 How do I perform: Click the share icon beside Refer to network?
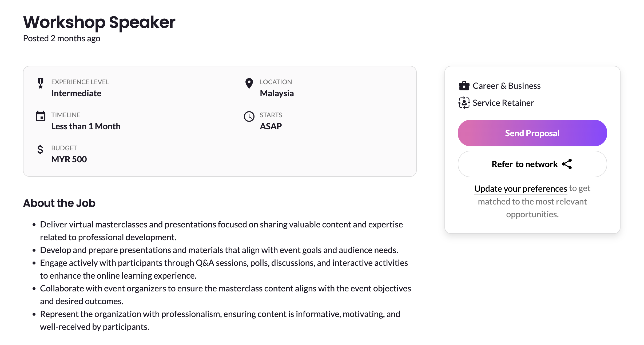(567, 164)
